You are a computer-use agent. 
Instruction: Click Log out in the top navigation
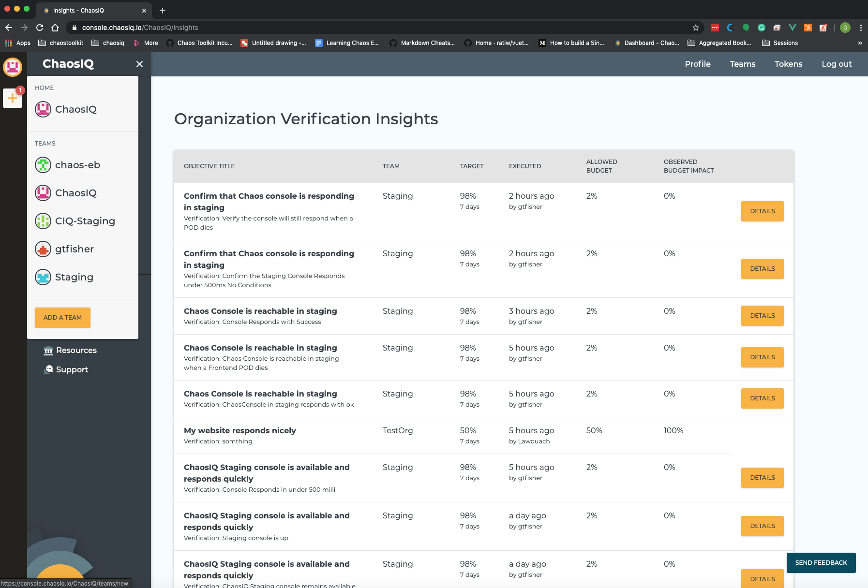(837, 64)
